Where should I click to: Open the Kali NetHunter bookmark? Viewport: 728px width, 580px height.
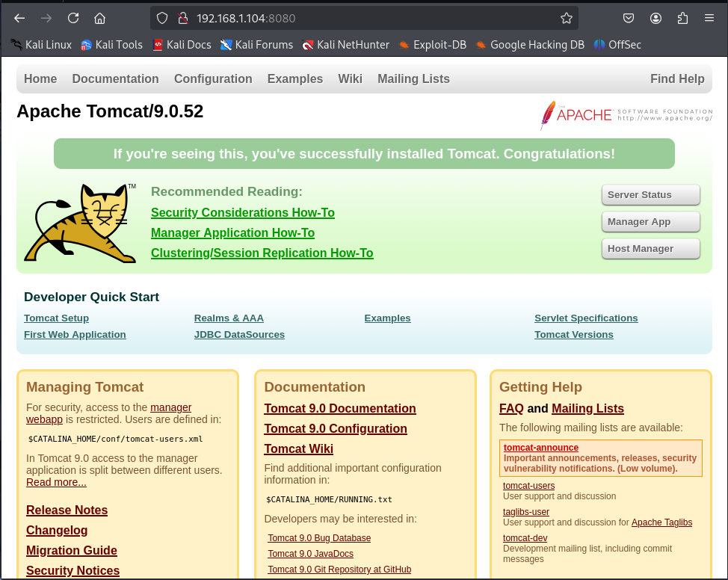click(345, 45)
